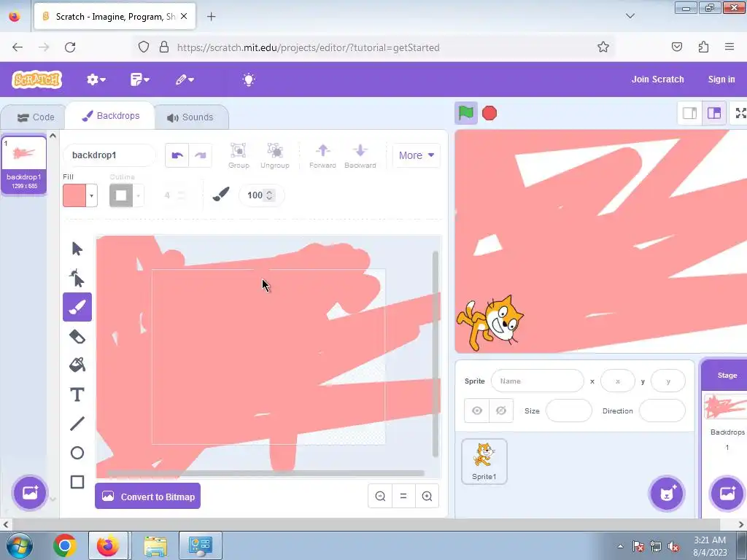Select the Text tool
Screen dimensions: 747x560
coord(77,394)
